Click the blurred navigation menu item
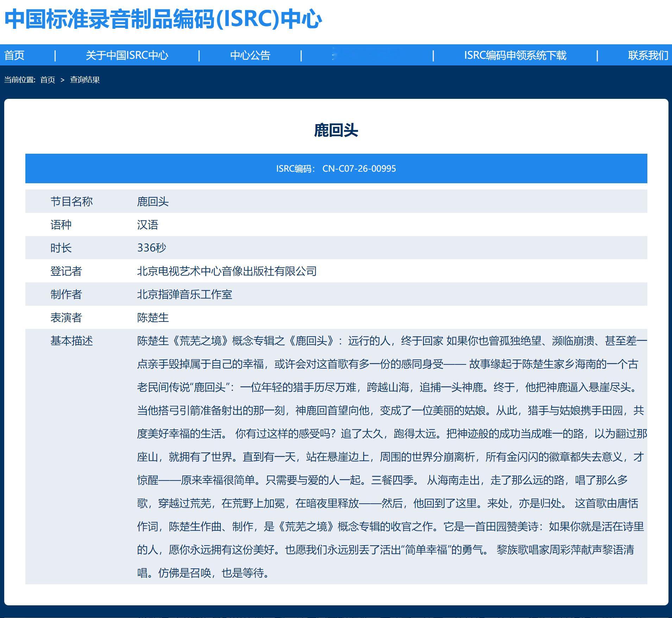This screenshot has height=618, width=672. 367,55
